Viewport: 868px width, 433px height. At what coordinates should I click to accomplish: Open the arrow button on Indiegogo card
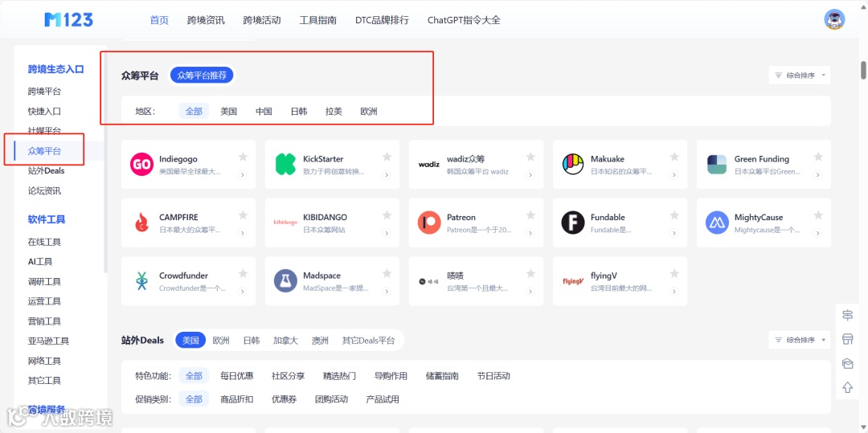tap(243, 175)
